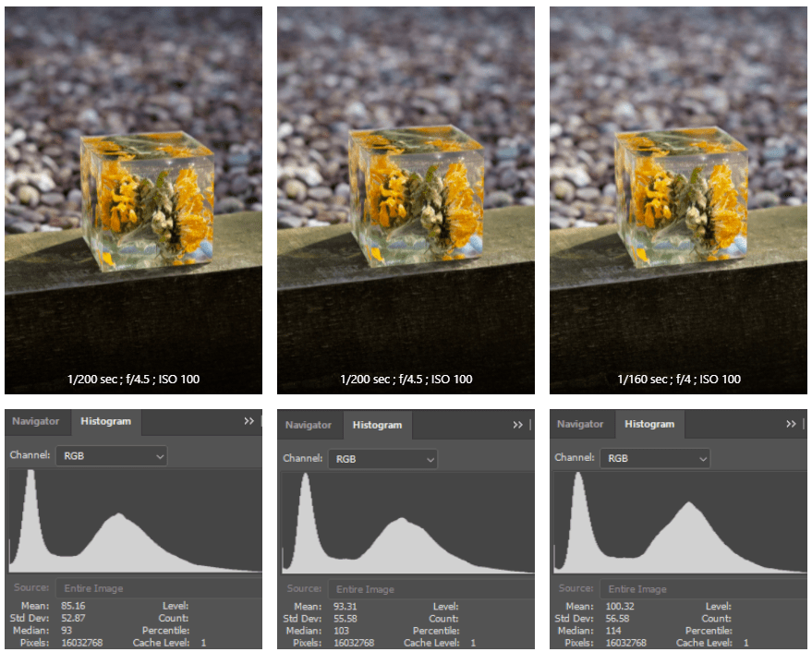Click the Entire Image source field in middle panel
This screenshot has width=812, height=652.
click(430, 589)
